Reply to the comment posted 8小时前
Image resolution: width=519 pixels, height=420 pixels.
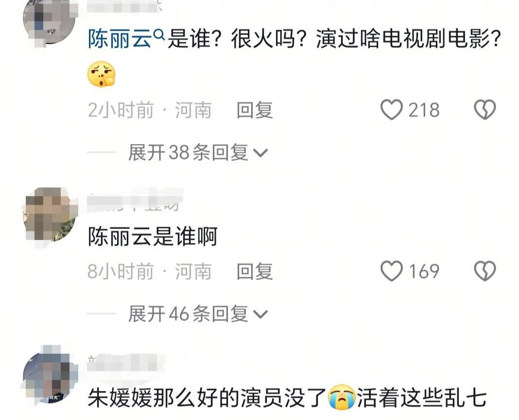(255, 271)
